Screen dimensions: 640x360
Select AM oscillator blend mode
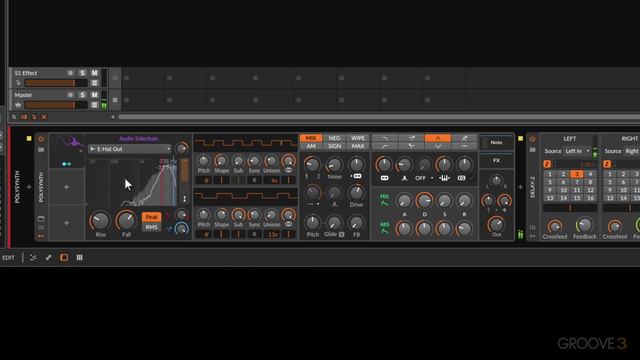pyautogui.click(x=311, y=146)
